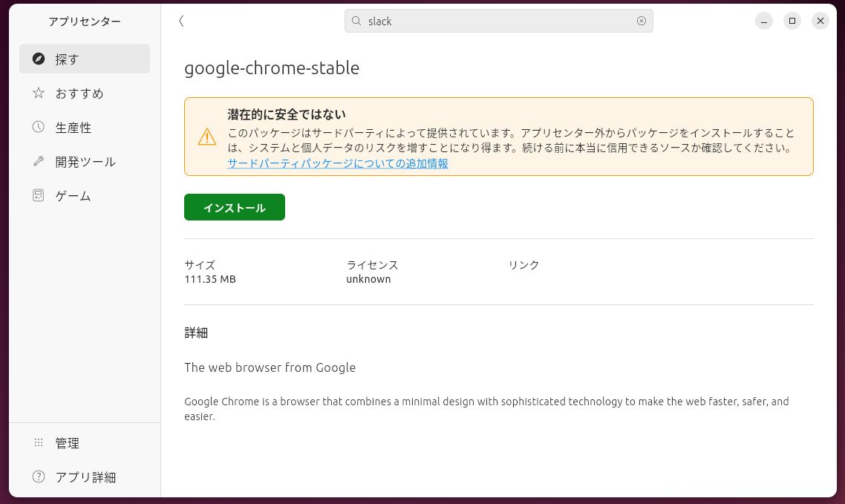Open アプリ詳細 via the question mark icon
The image size is (845, 504).
(37, 477)
